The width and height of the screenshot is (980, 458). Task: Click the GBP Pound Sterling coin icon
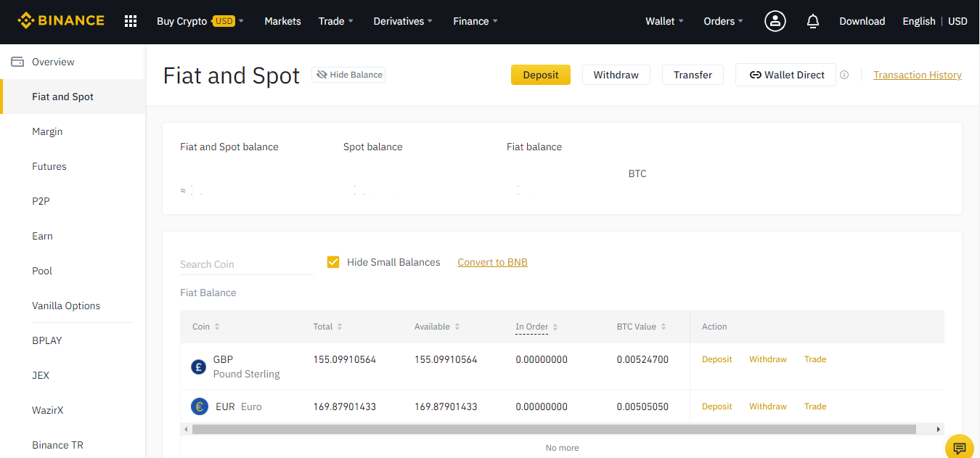click(198, 367)
